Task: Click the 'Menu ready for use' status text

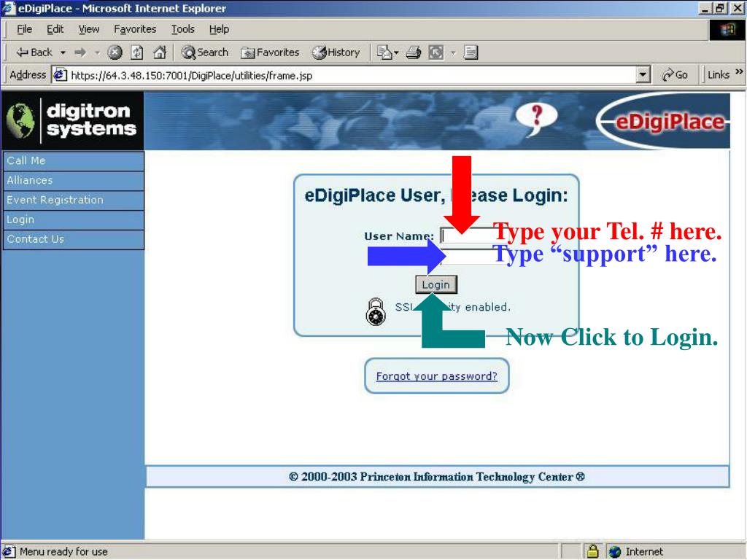Action: pos(63,551)
